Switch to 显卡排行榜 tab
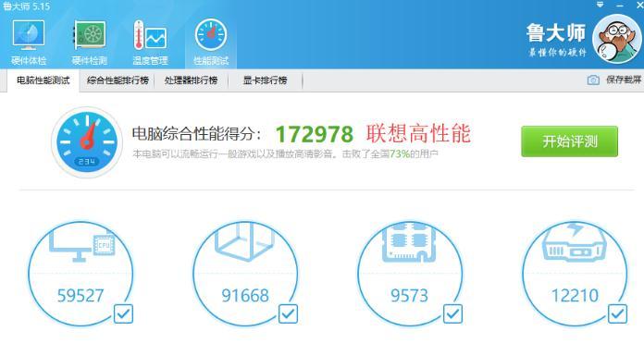 coord(265,80)
